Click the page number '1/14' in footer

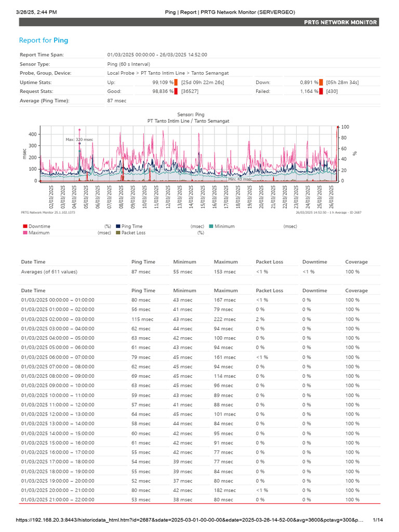pos(378,520)
